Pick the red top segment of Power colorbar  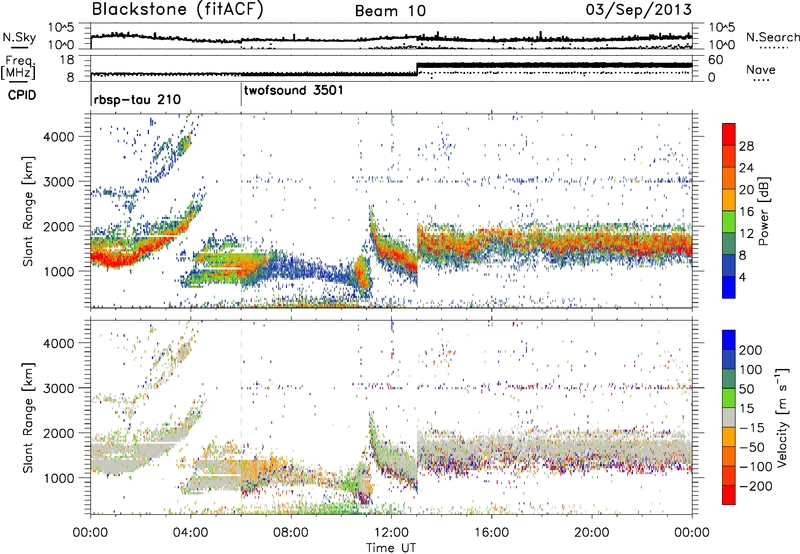[729, 134]
